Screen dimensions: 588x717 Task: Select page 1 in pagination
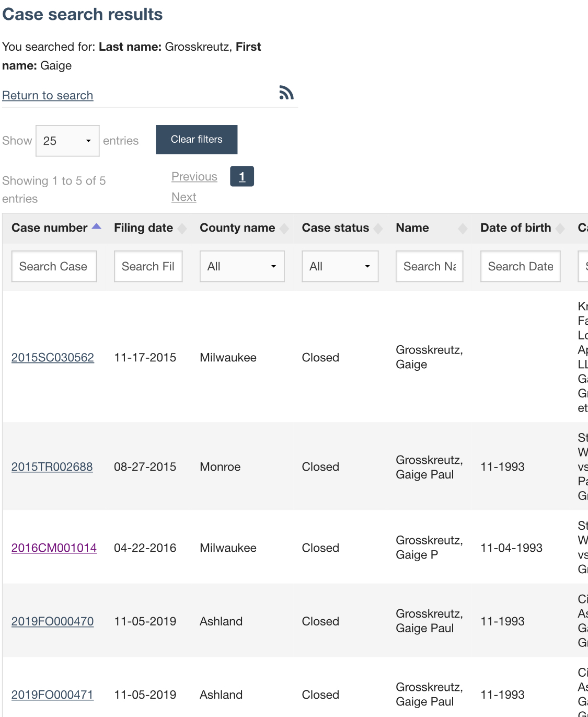(x=242, y=176)
